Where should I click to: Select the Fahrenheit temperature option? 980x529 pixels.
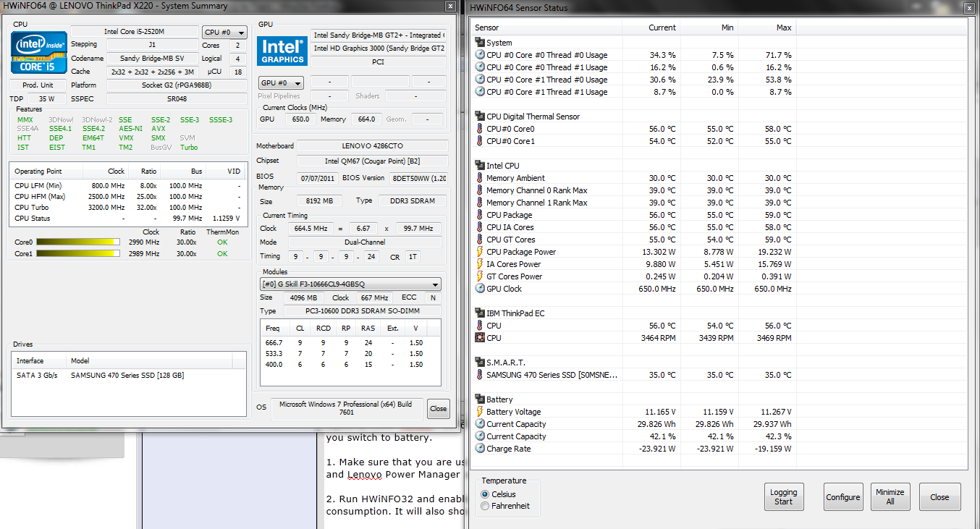(x=485, y=506)
